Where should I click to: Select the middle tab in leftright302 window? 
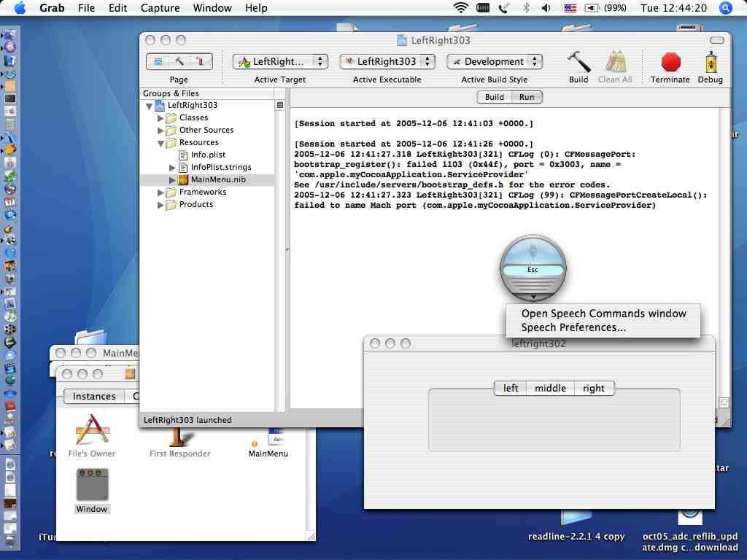click(x=550, y=388)
